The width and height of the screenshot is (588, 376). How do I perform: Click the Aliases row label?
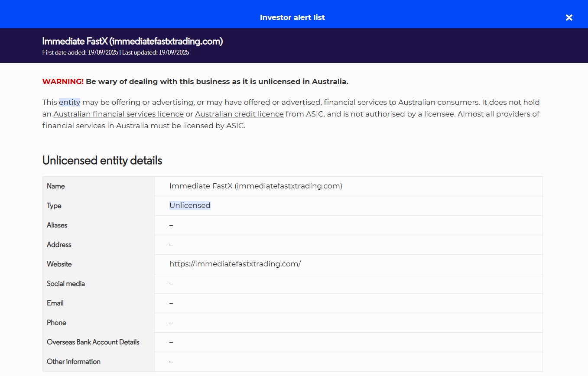[57, 225]
